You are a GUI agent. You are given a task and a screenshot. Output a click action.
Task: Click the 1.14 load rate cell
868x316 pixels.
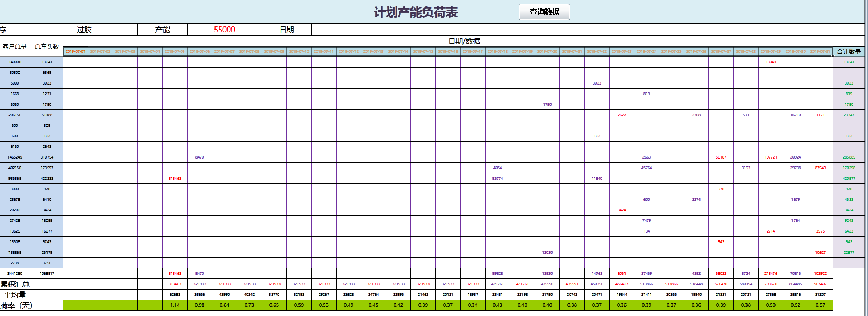(x=175, y=305)
